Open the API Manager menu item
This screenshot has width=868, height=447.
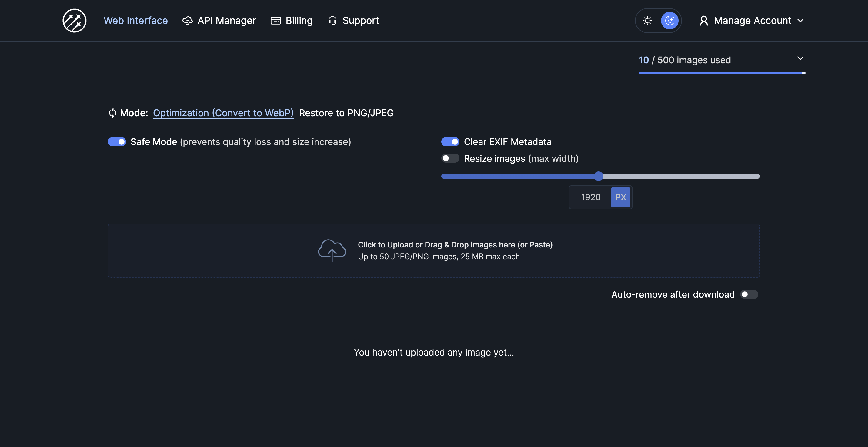219,21
